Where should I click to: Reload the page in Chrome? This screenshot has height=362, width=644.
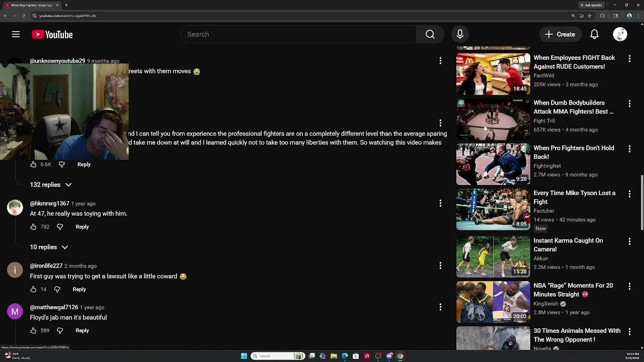[23, 16]
